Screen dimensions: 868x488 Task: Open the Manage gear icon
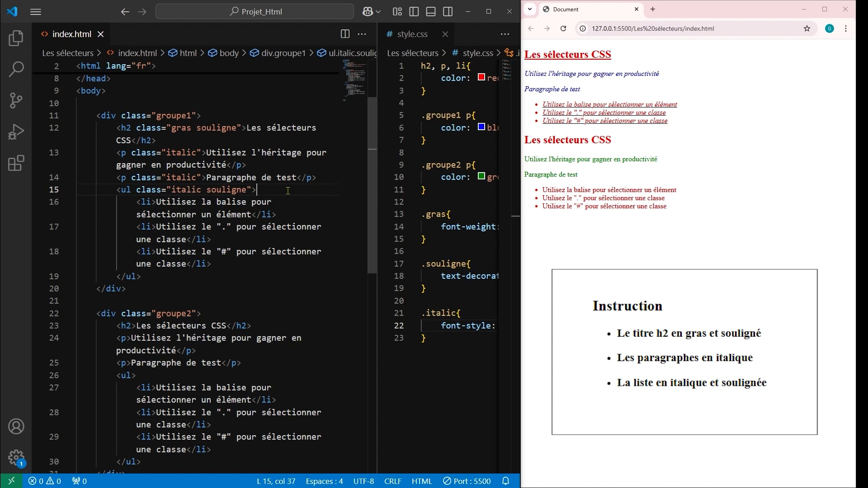pyautogui.click(x=16, y=457)
